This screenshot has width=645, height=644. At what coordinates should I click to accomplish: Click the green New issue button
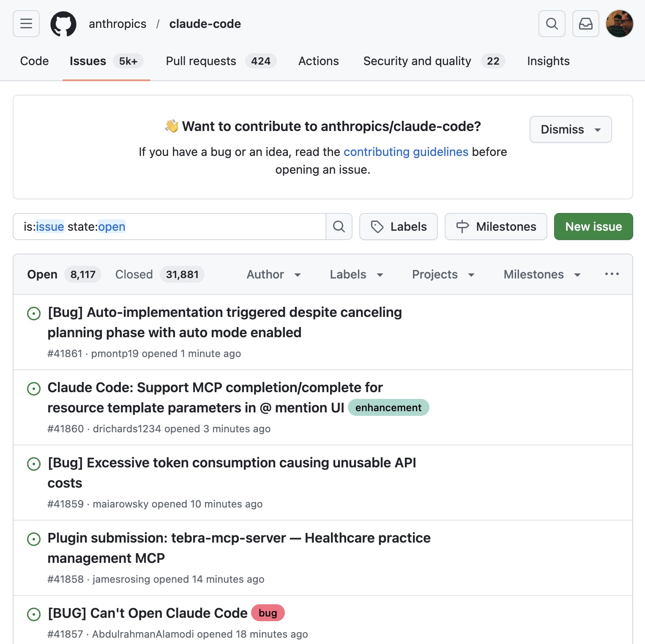click(593, 226)
